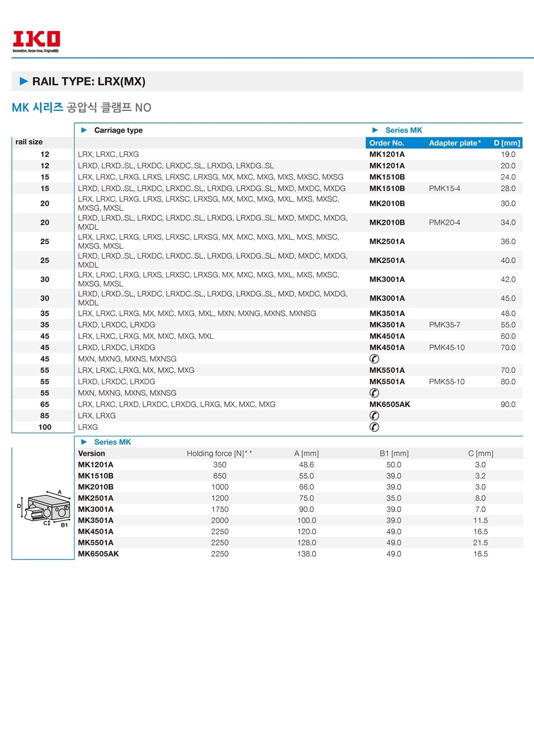This screenshot has height=756, width=534.
Task: Click the phone icon in the rail 45 MXN row
Action: pyautogui.click(x=374, y=359)
